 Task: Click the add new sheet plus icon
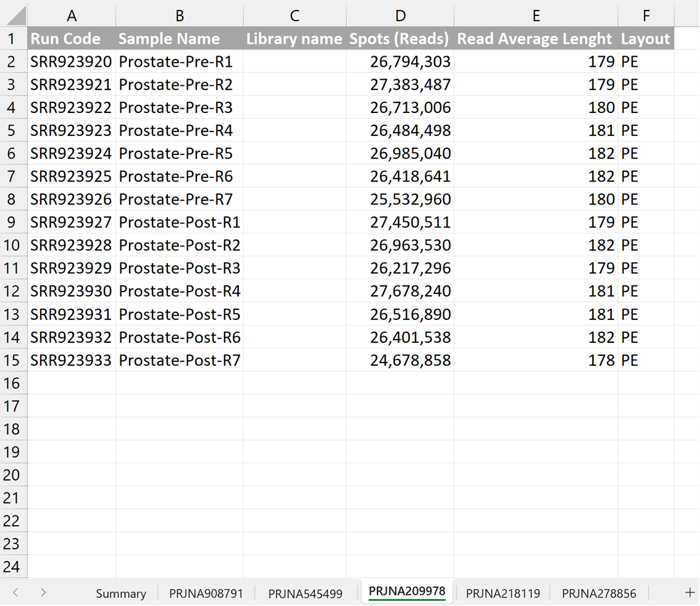click(x=690, y=592)
